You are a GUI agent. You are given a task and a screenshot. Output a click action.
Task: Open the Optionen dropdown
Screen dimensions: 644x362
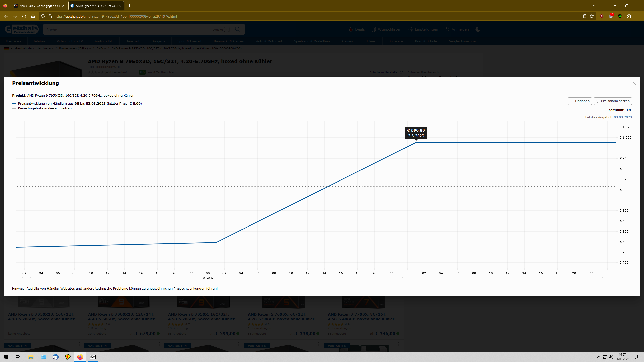[x=580, y=101]
